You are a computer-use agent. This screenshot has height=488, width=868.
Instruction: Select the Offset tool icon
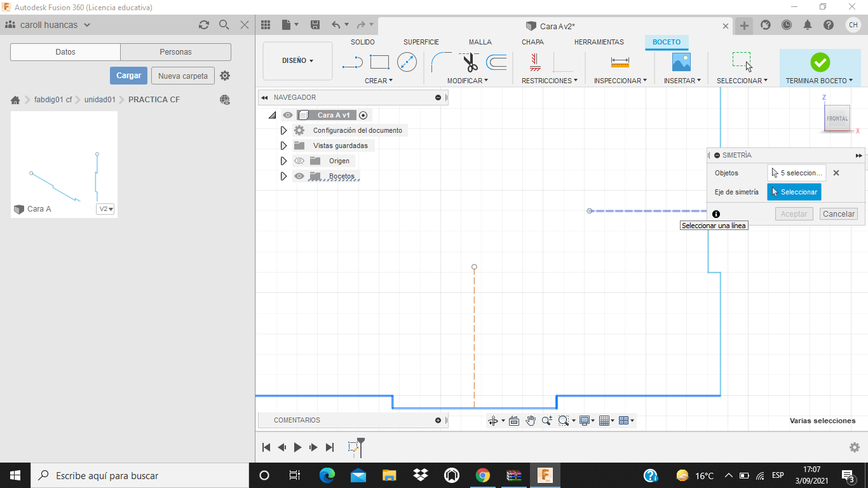496,62
